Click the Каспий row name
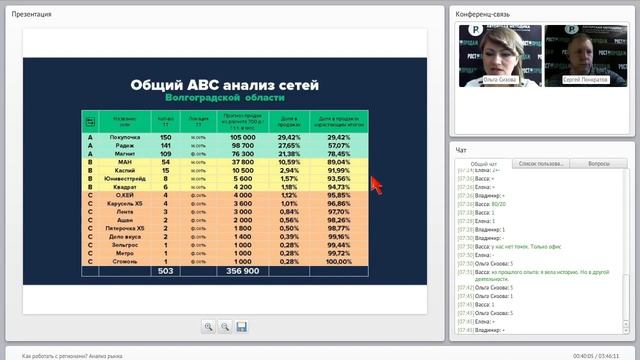Image resolution: width=640 pixels, height=360 pixels. tap(125, 170)
